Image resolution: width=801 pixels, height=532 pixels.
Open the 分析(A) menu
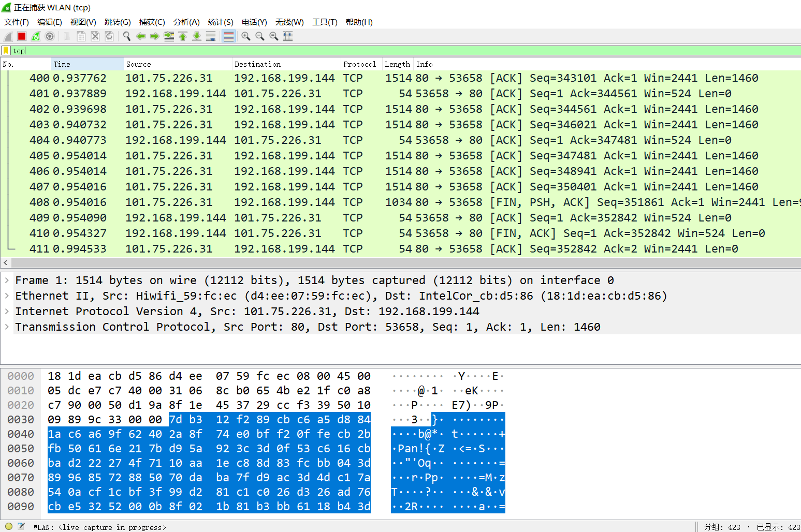pyautogui.click(x=186, y=22)
